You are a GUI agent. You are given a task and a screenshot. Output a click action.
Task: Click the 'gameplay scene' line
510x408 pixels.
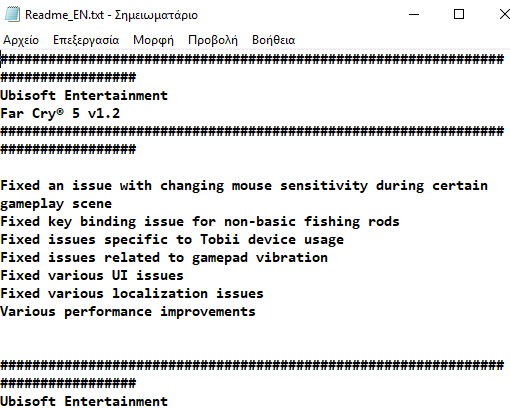[x=56, y=204]
